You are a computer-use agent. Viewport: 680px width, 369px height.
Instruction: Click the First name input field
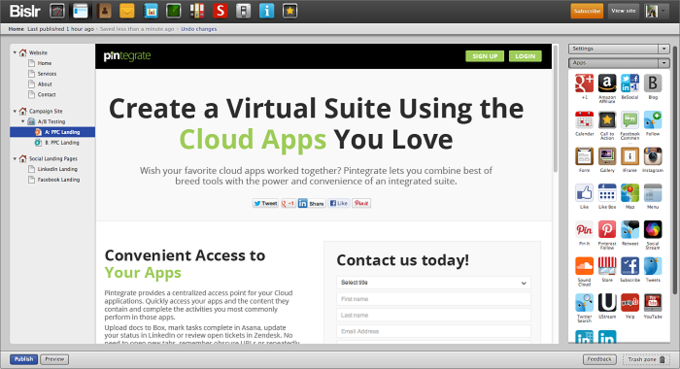pyautogui.click(x=433, y=299)
